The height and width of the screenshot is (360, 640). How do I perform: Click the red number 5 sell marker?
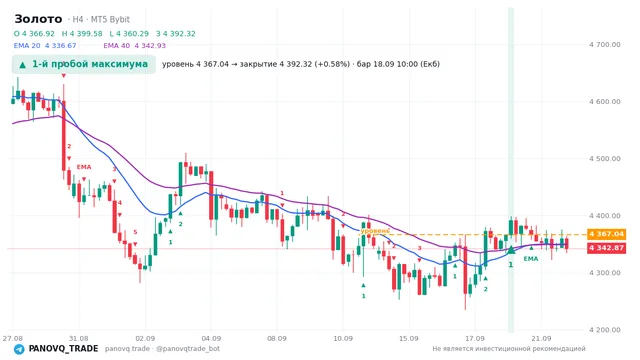click(135, 232)
